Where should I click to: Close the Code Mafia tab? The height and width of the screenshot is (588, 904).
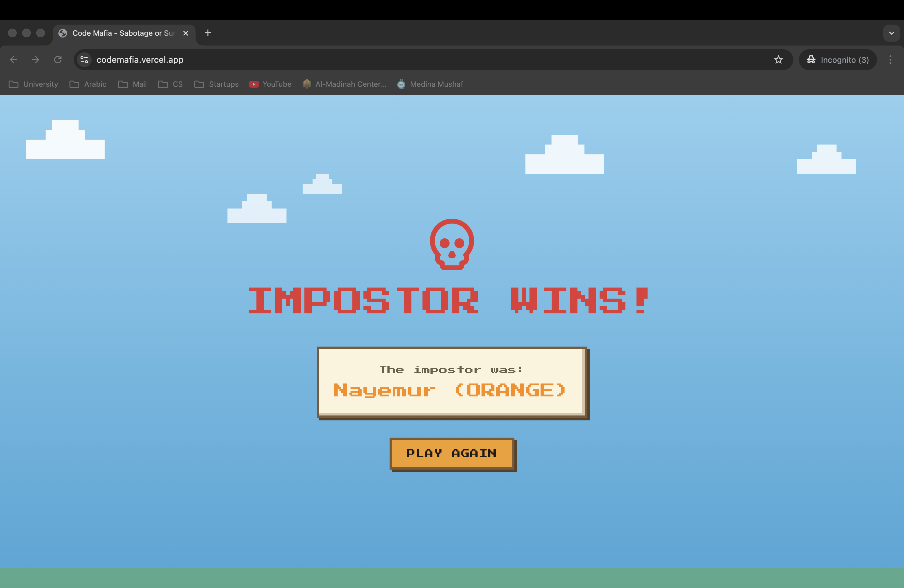186,33
